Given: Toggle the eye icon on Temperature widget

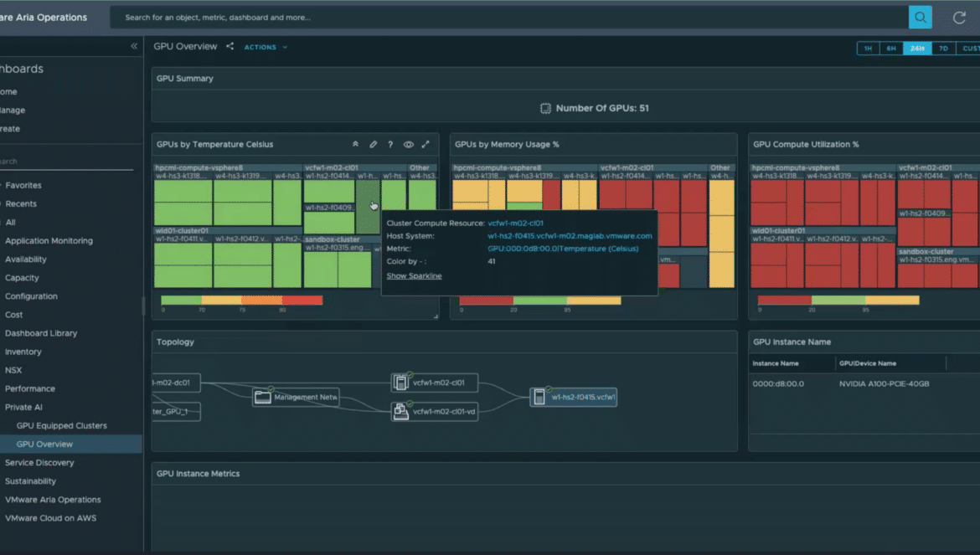Looking at the screenshot, I should tap(408, 144).
